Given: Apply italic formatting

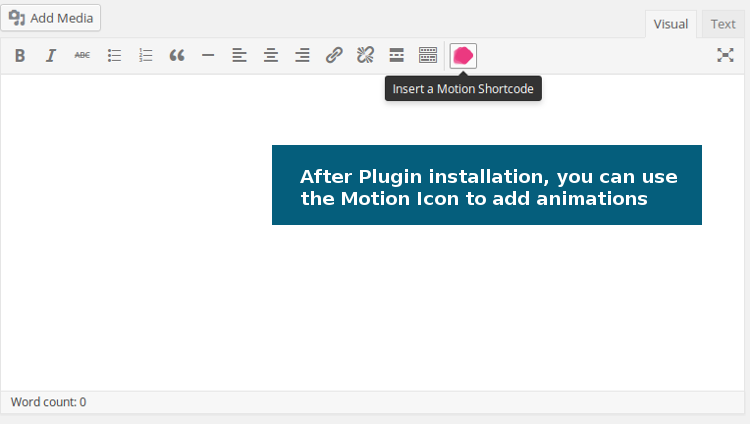Looking at the screenshot, I should [x=51, y=56].
